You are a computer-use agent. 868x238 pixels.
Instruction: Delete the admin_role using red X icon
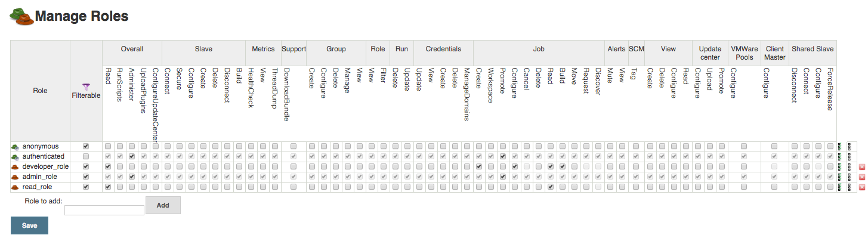pyautogui.click(x=862, y=177)
